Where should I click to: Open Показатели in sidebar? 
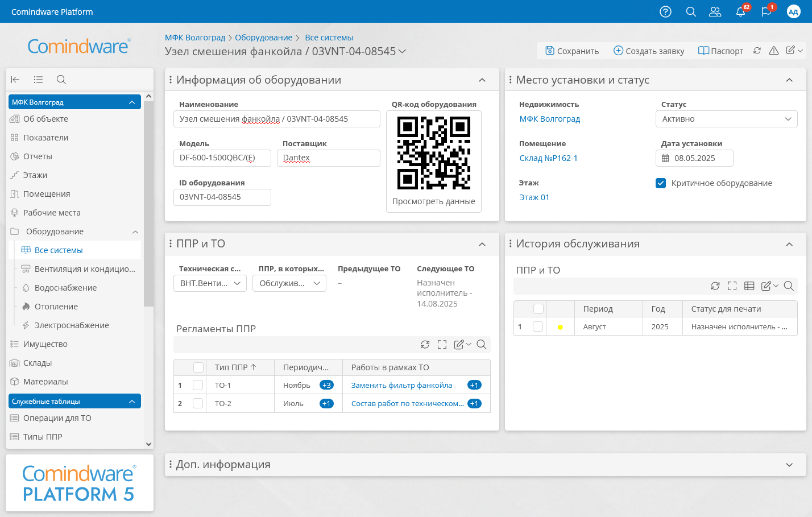pyautogui.click(x=45, y=138)
